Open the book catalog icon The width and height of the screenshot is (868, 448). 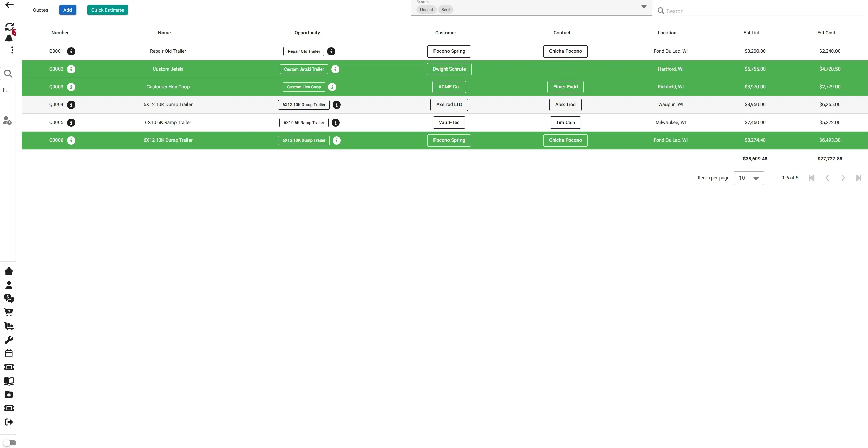[9, 381]
